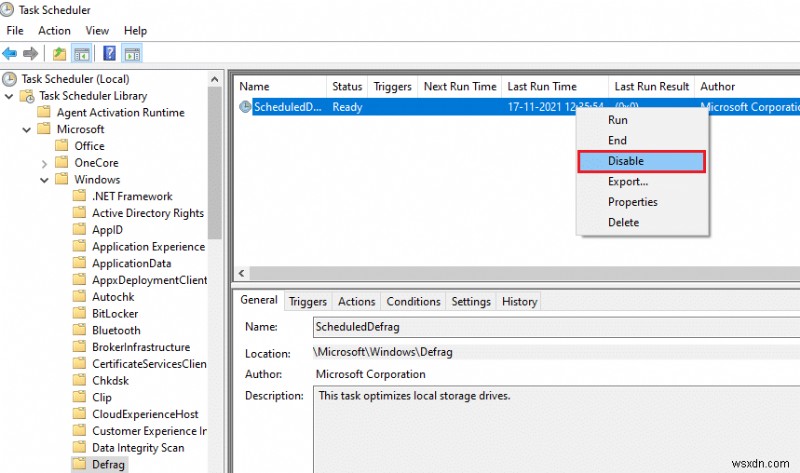Collapse the Windows folder node
Viewport: 800px width, 473px height.
[44, 180]
